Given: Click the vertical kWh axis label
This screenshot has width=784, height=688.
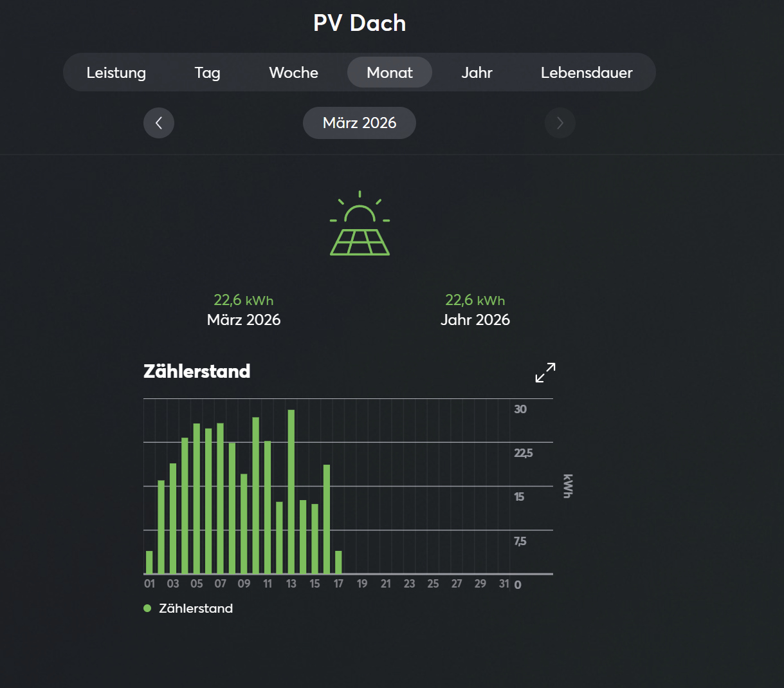Looking at the screenshot, I should coord(567,486).
